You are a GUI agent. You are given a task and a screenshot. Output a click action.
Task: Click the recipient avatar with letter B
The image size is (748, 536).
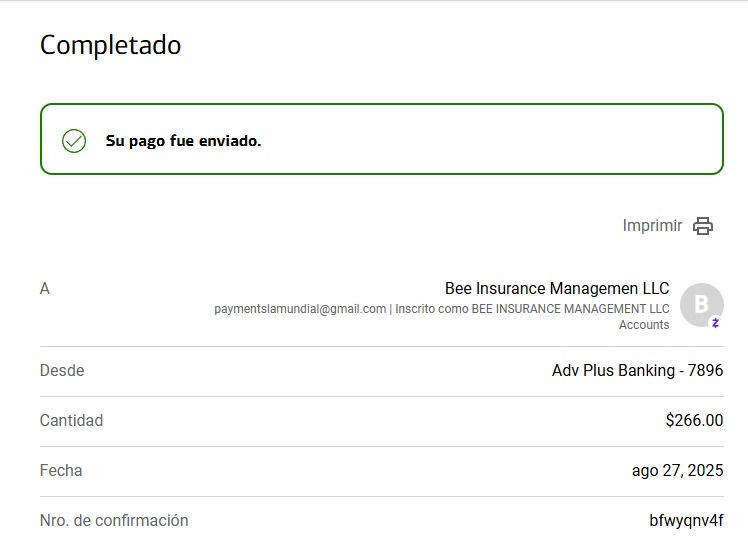(701, 304)
